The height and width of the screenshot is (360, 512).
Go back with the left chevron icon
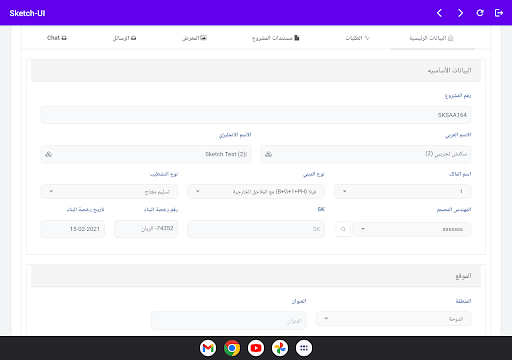coord(439,13)
